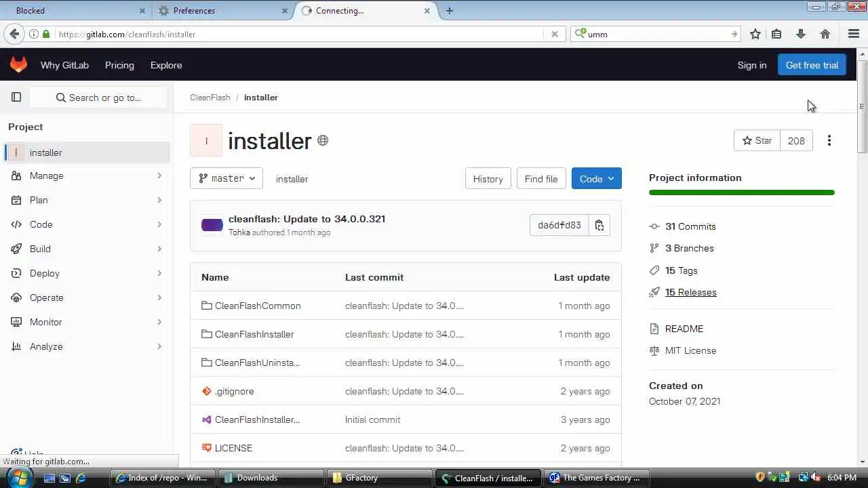Click the LICENSE file icon
This screenshot has width=868, height=488.
pos(207,448)
